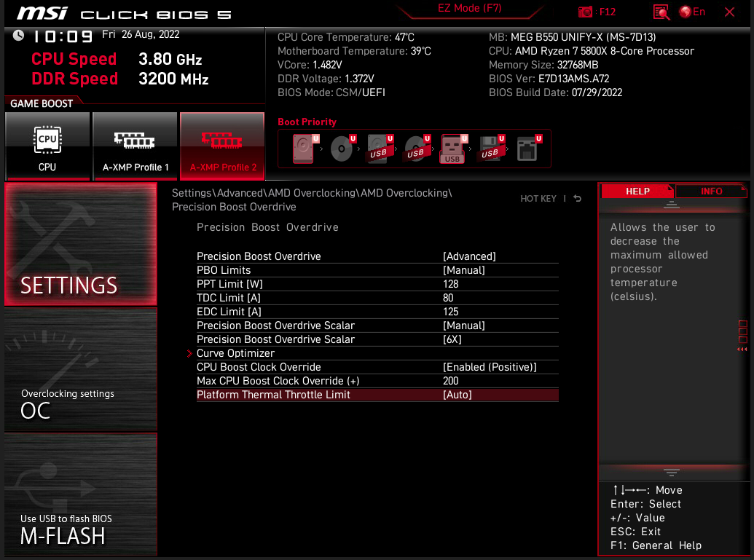Screen dimensions: 754x560
Task: Enable A-XMP Profile 1
Action: (135, 146)
